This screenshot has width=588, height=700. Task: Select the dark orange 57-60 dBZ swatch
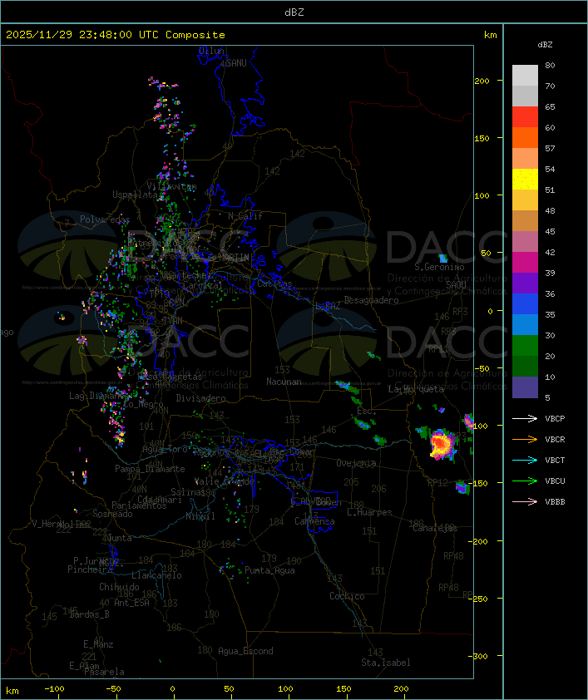pos(525,137)
